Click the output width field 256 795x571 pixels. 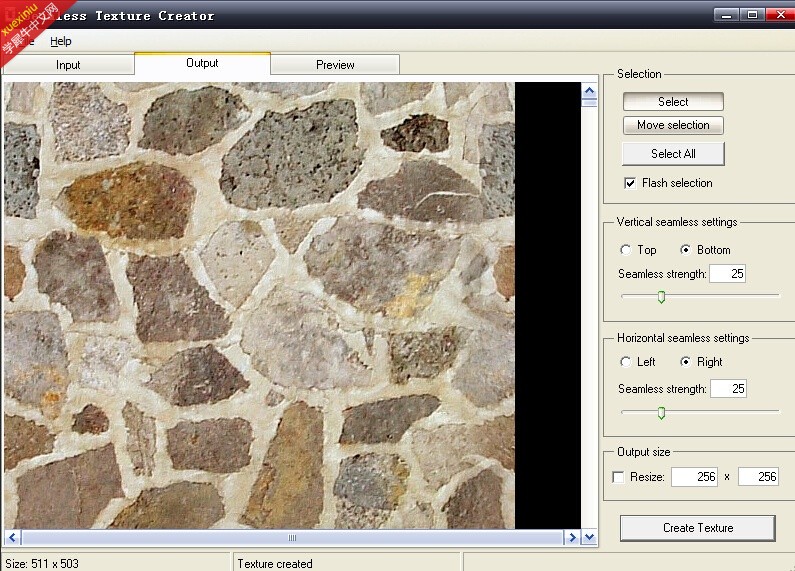pos(695,477)
